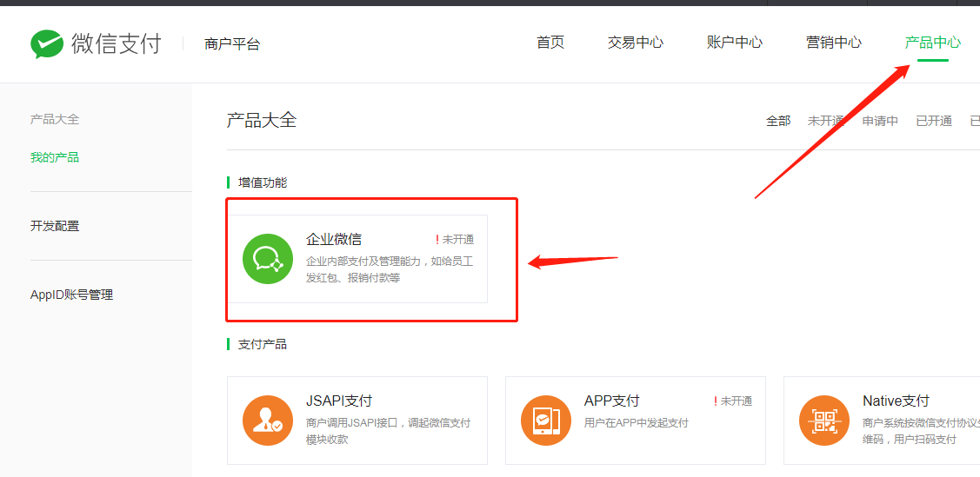Open AppID账号管理 in the sidebar
The height and width of the screenshot is (477, 980).
[72, 295]
